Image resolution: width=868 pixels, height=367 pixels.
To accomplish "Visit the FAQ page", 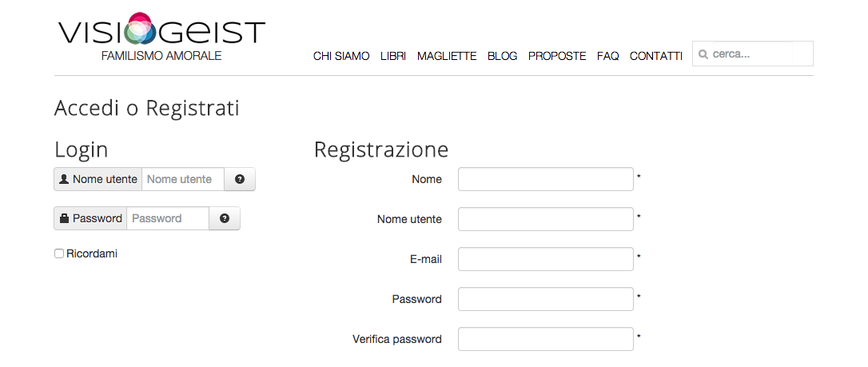I will [x=608, y=56].
